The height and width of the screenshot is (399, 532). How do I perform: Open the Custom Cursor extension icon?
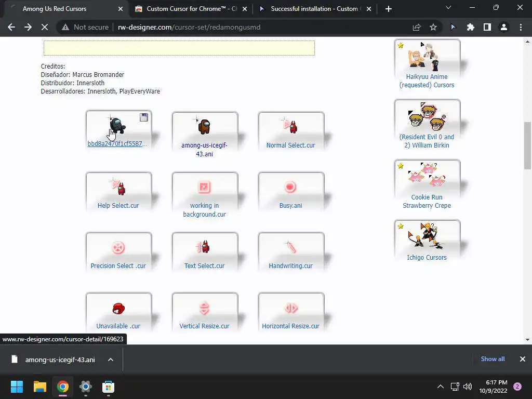(454, 27)
